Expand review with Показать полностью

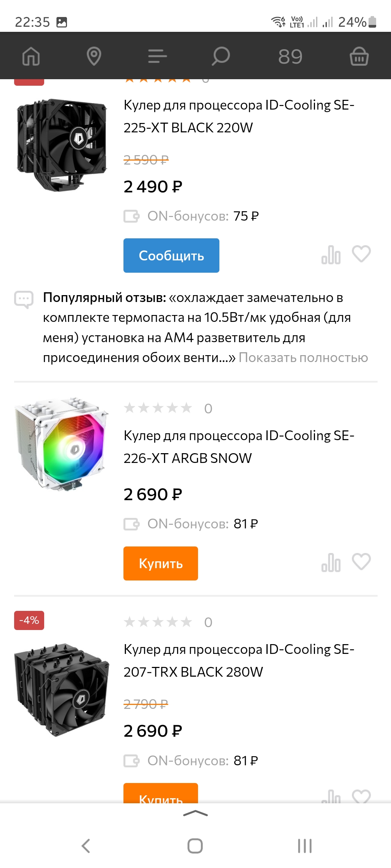pos(303,358)
